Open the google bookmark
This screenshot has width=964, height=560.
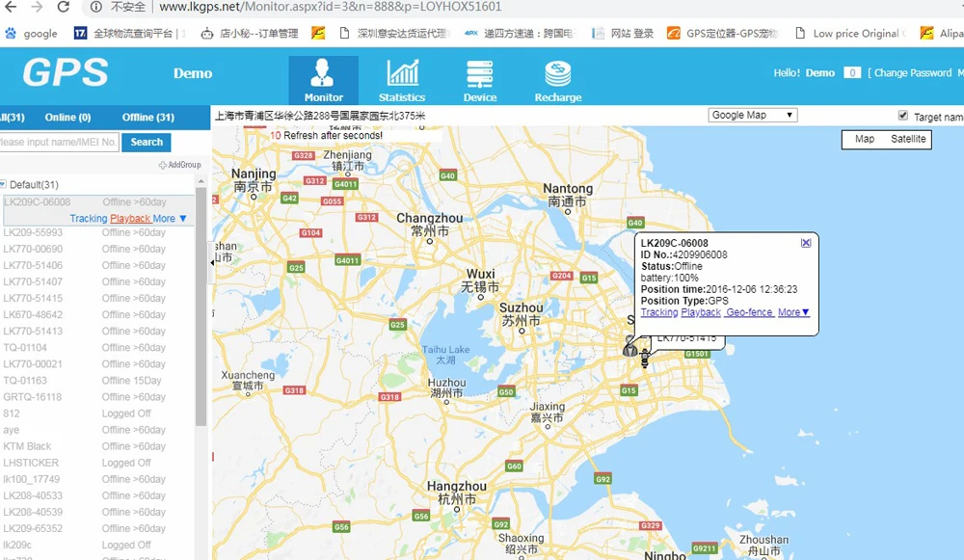pyautogui.click(x=31, y=33)
